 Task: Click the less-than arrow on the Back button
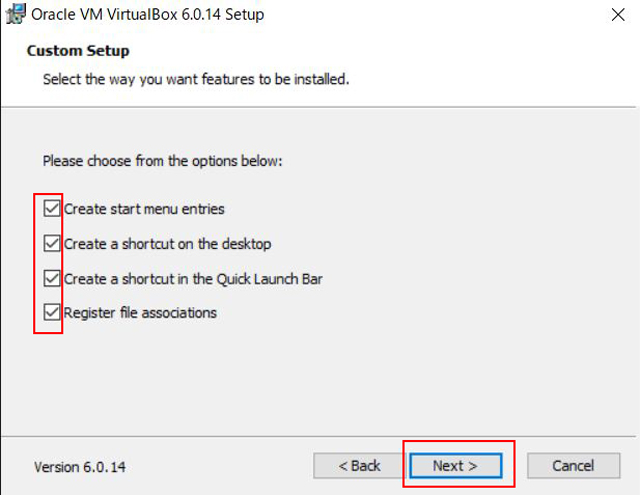click(343, 466)
